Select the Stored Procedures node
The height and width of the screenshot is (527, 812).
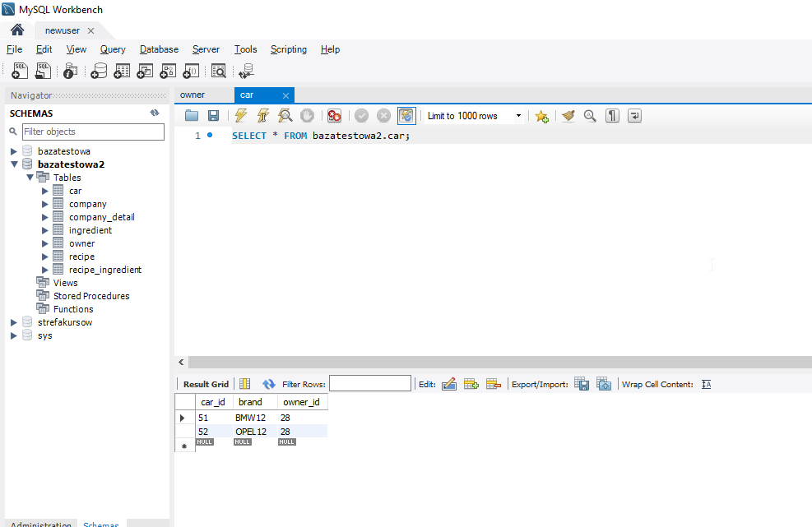coord(91,296)
